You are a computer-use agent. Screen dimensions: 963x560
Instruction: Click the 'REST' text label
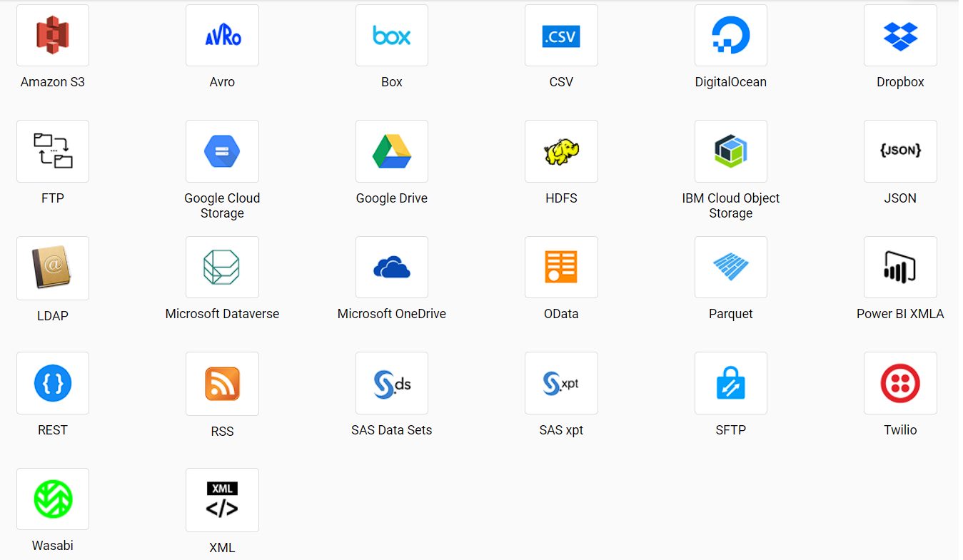[53, 430]
